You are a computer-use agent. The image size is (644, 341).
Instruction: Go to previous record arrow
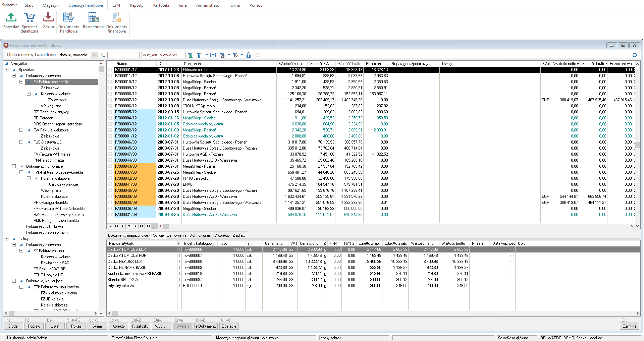point(123,226)
